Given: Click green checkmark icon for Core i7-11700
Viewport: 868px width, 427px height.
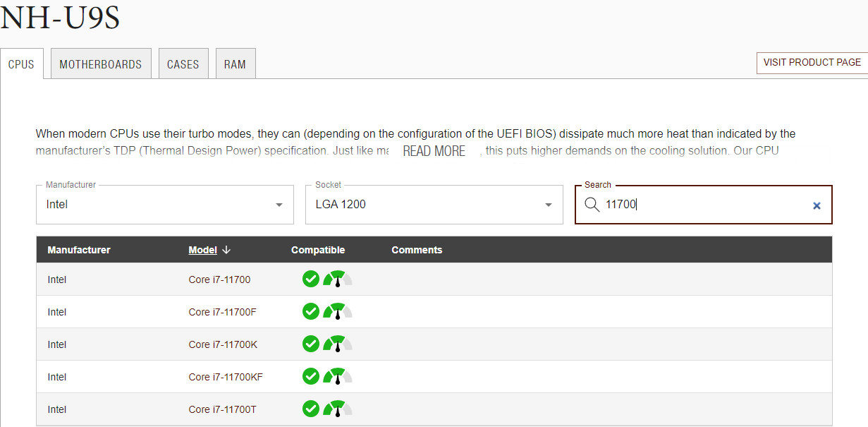Looking at the screenshot, I should click(x=311, y=279).
